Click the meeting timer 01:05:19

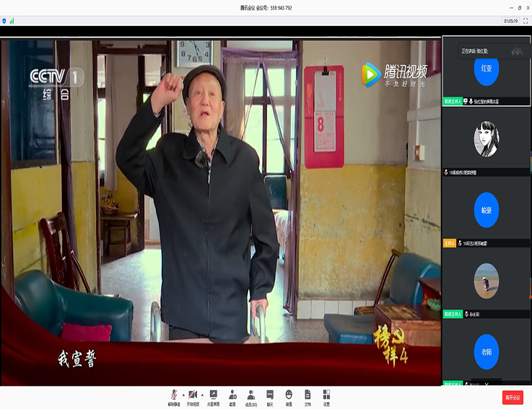click(x=510, y=21)
